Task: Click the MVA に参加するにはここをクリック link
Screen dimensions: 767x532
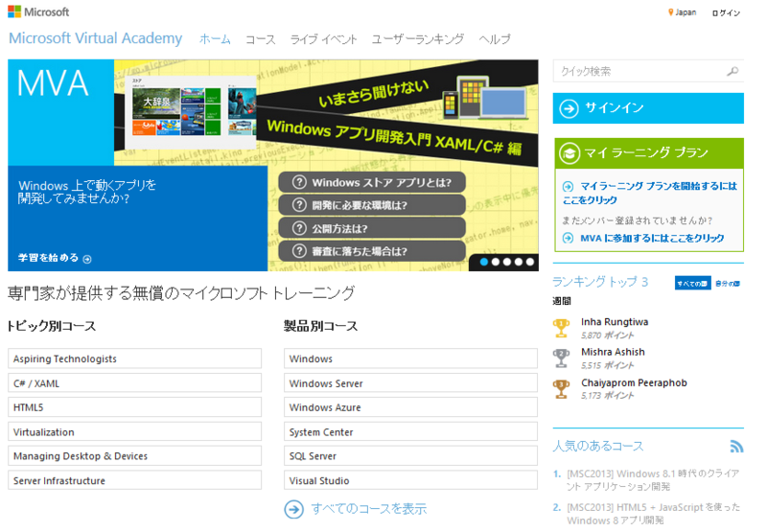Action: pos(652,238)
